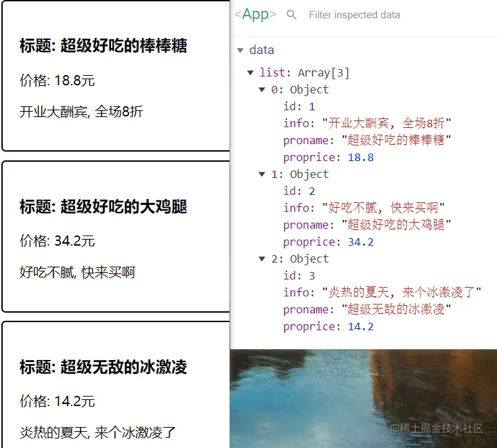
Task: Click the data section label
Action: [x=261, y=50]
